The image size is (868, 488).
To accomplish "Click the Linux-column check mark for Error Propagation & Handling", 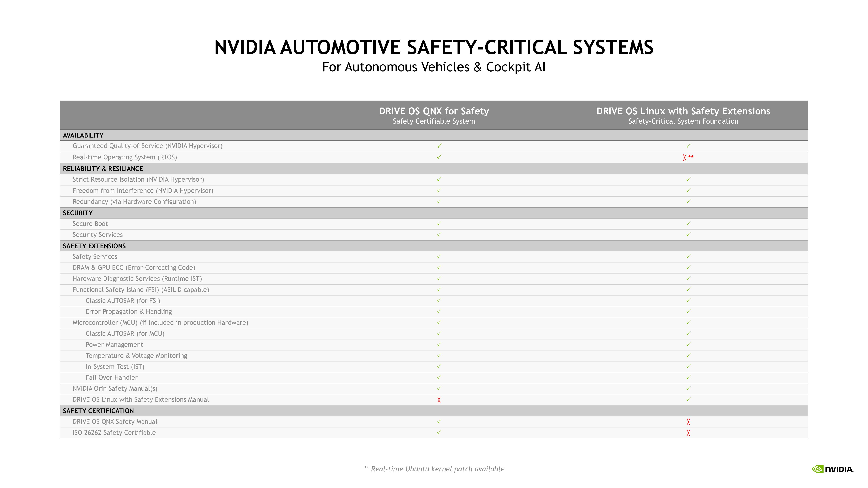I will tap(688, 312).
